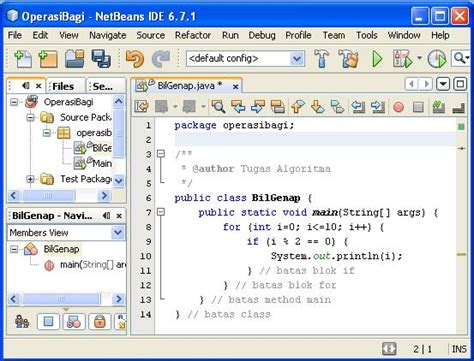474x361 pixels.
Task: Click the Projects tree horizontal scrollbar right arrow
Action: (104, 195)
